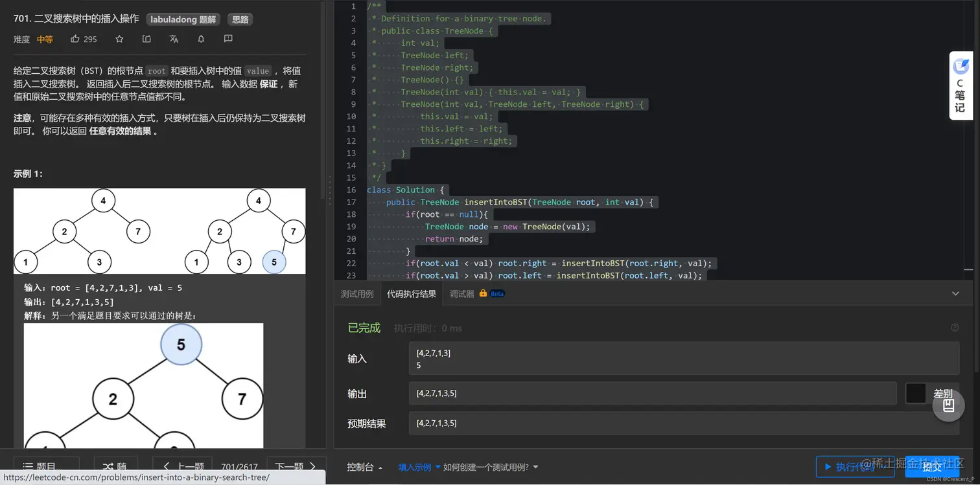Expand 如何创建一个测试用例? help
Image resolution: width=980 pixels, height=485 pixels.
pos(491,467)
